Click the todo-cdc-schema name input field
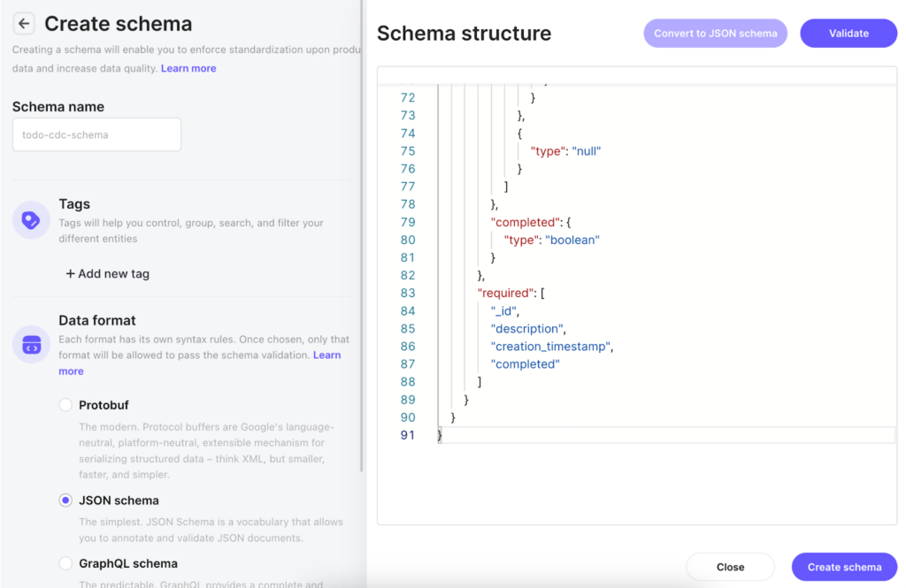Screen dimensions: 906x588 pyautogui.click(x=96, y=134)
